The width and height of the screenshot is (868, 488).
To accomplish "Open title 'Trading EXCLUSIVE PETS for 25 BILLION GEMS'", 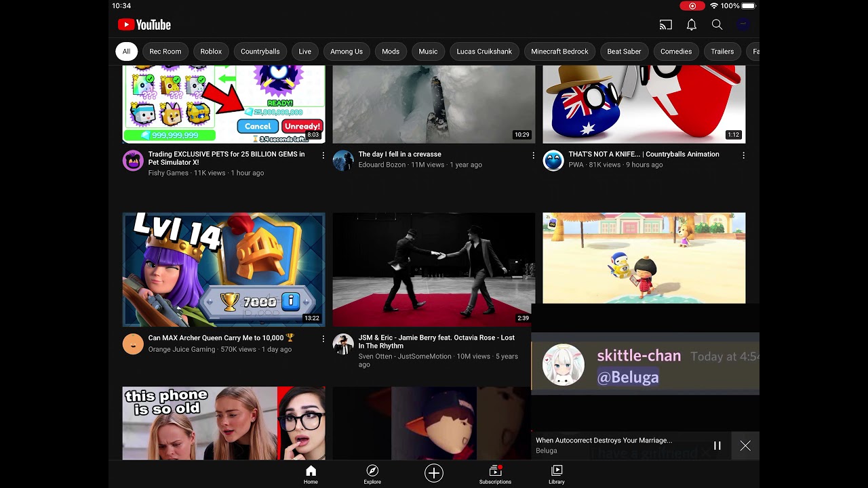I will point(226,159).
